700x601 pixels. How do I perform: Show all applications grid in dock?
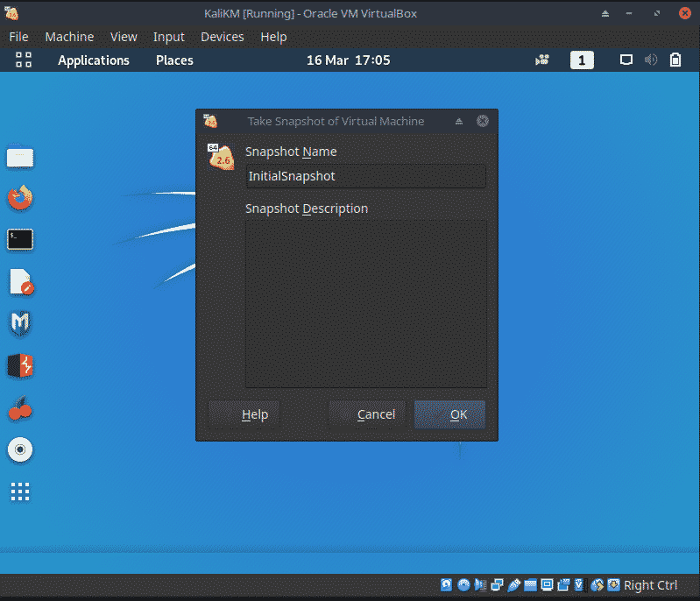[x=20, y=491]
